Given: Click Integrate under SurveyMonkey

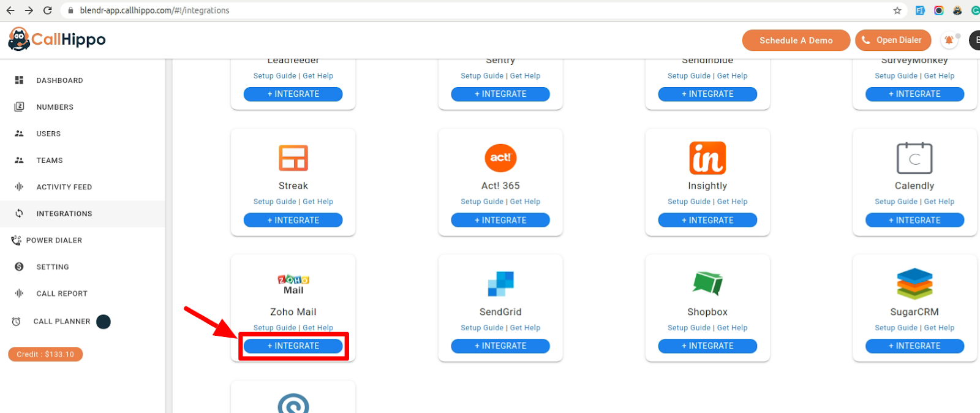Looking at the screenshot, I should pos(914,94).
